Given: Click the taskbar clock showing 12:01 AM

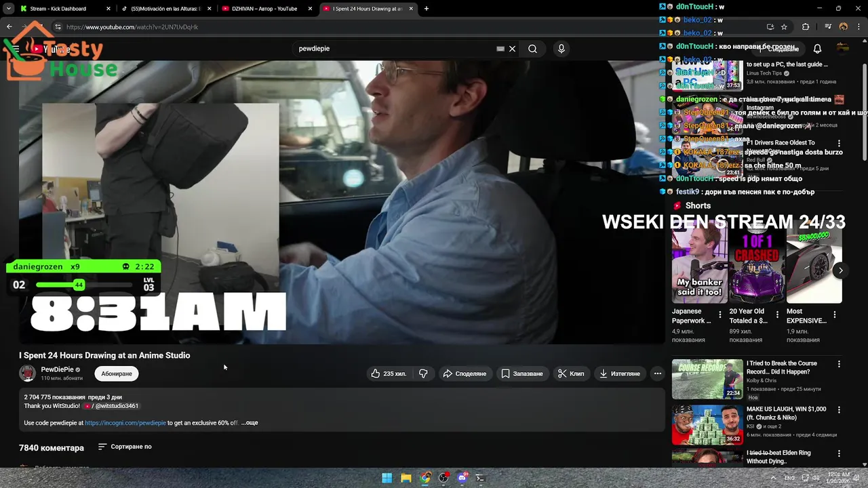Looking at the screenshot, I should (x=839, y=478).
